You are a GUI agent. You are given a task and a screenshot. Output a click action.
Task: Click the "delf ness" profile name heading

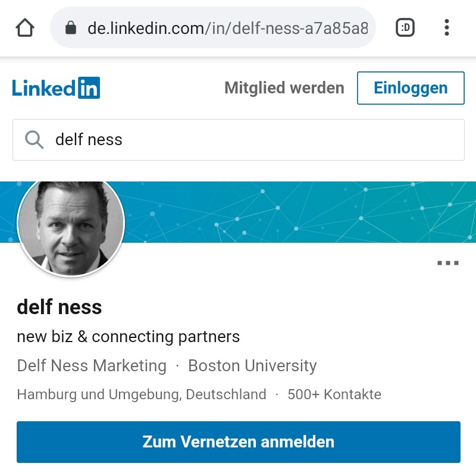point(59,308)
